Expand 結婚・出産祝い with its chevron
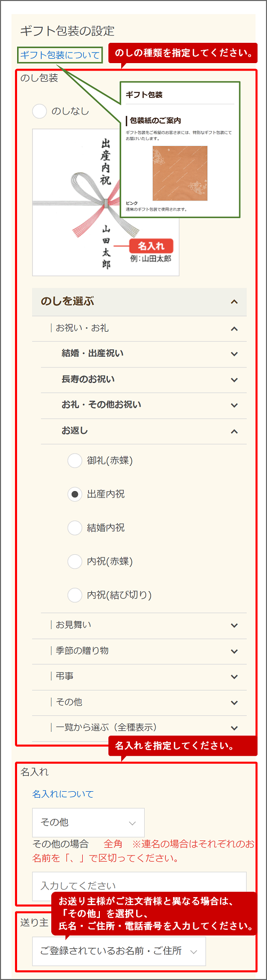The height and width of the screenshot is (980, 267). point(234,354)
